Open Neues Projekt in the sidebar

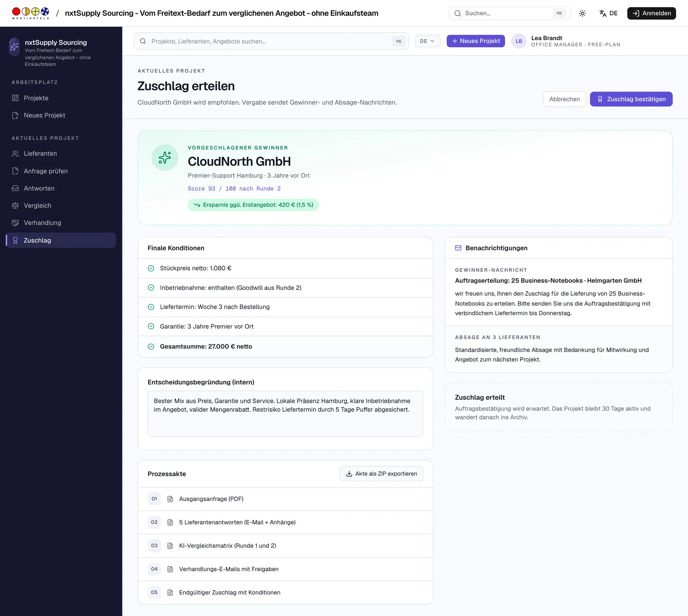coord(61,115)
